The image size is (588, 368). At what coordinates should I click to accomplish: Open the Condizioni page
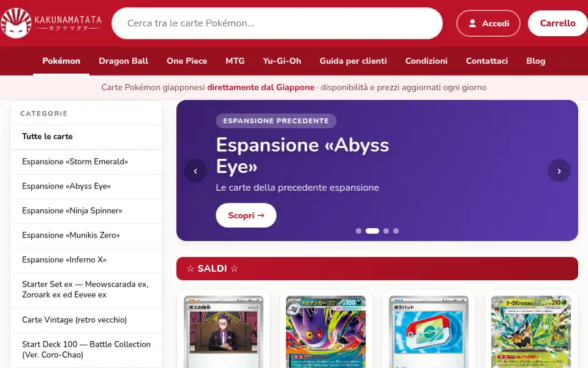426,61
